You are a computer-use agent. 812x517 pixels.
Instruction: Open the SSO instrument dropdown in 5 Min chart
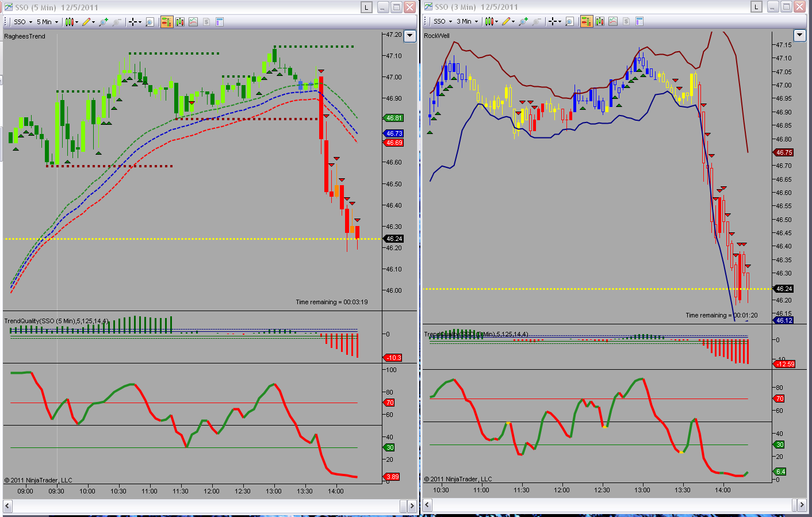pos(23,22)
